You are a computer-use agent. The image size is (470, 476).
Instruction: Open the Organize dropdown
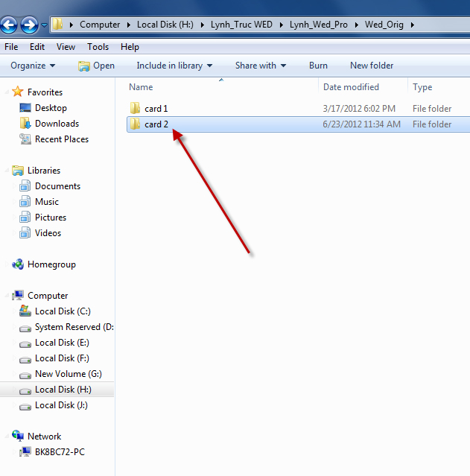pos(33,66)
